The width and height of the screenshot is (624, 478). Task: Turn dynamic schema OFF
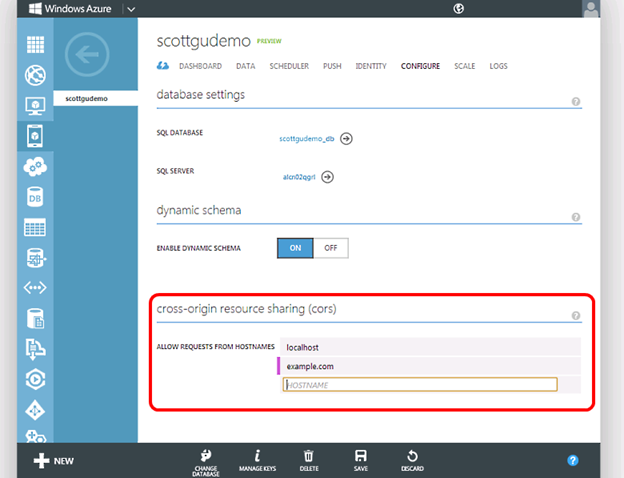(x=331, y=248)
